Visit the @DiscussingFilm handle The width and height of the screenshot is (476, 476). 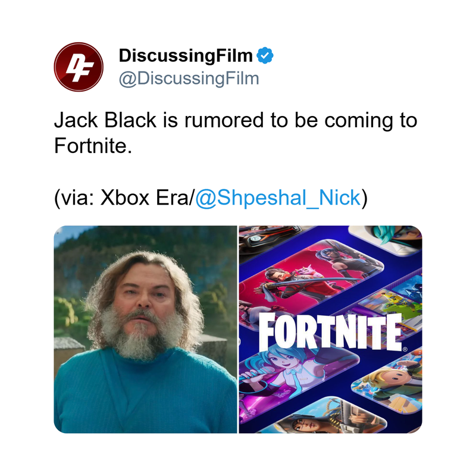coord(189,79)
